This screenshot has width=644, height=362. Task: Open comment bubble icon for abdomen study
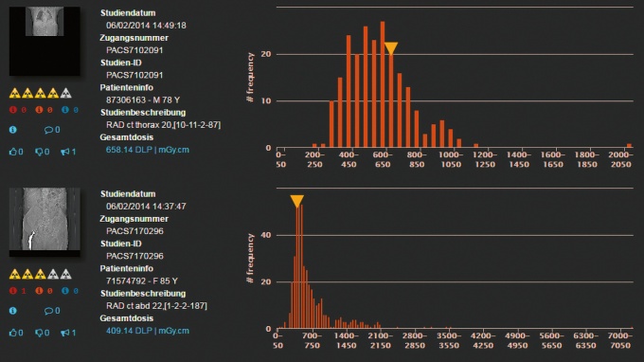pyautogui.click(x=48, y=311)
